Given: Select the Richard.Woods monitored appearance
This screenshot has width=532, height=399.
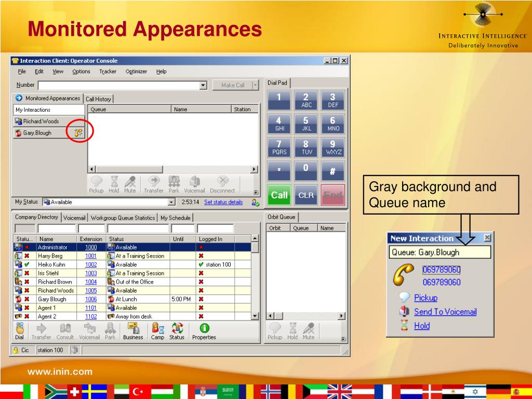Looking at the screenshot, I should pyautogui.click(x=49, y=121).
